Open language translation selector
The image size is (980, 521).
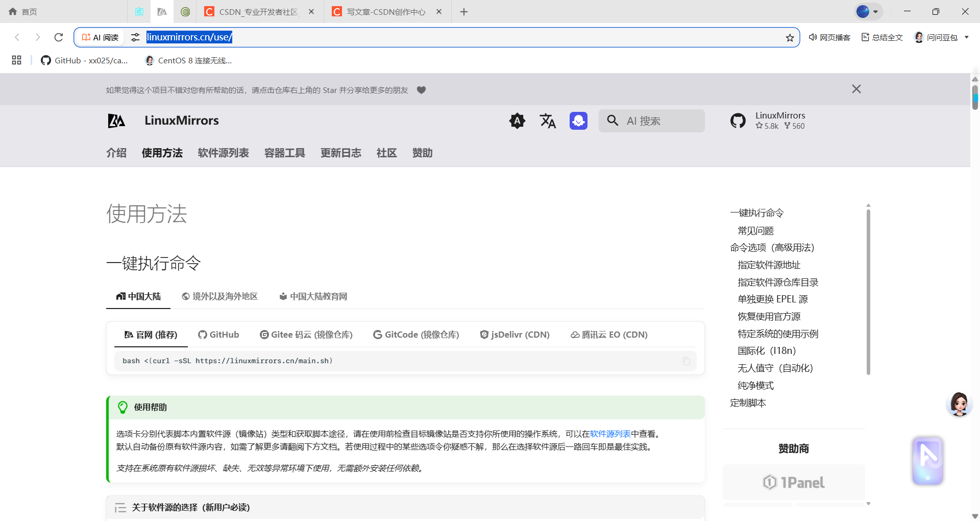pos(548,121)
